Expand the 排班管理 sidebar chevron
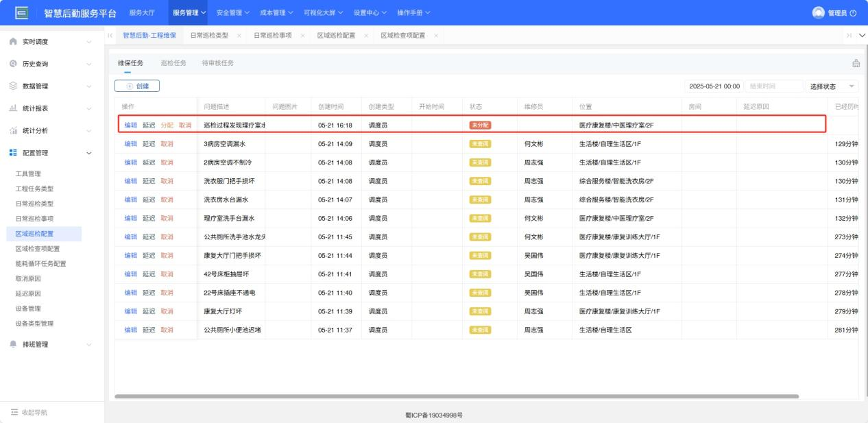868x423 pixels. (89, 344)
